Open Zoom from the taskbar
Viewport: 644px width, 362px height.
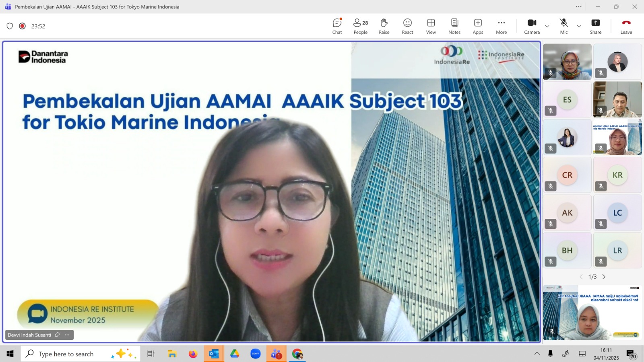coord(255,354)
